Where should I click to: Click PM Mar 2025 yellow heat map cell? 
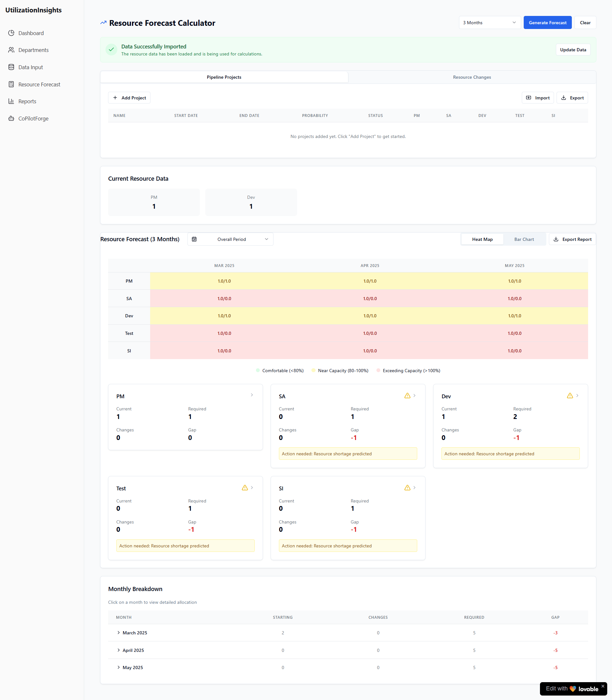224,281
